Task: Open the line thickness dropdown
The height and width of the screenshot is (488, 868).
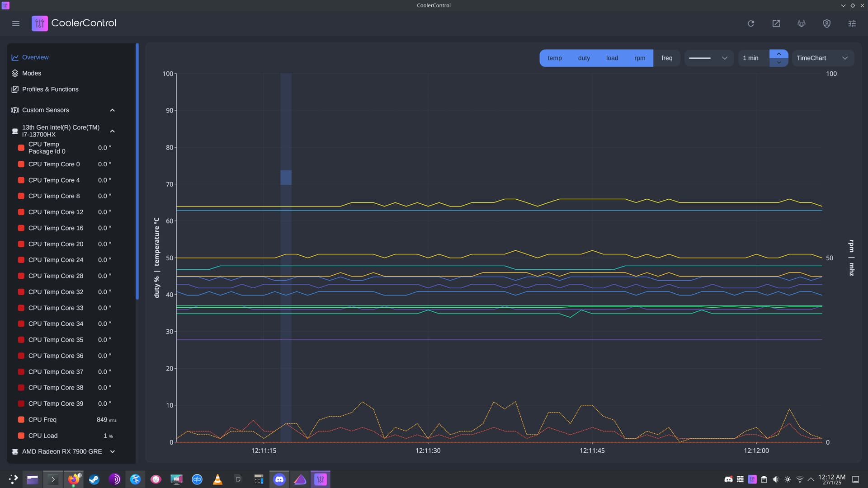Action: pyautogui.click(x=708, y=58)
